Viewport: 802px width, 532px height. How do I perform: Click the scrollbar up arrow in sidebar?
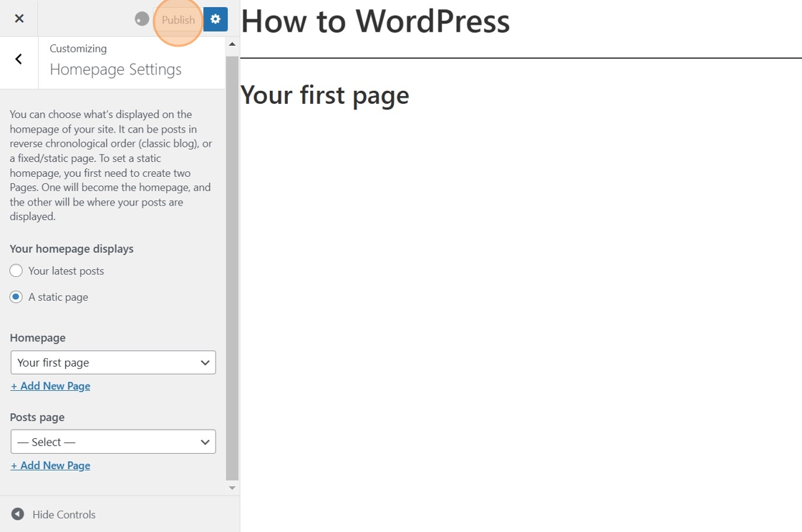coord(232,44)
